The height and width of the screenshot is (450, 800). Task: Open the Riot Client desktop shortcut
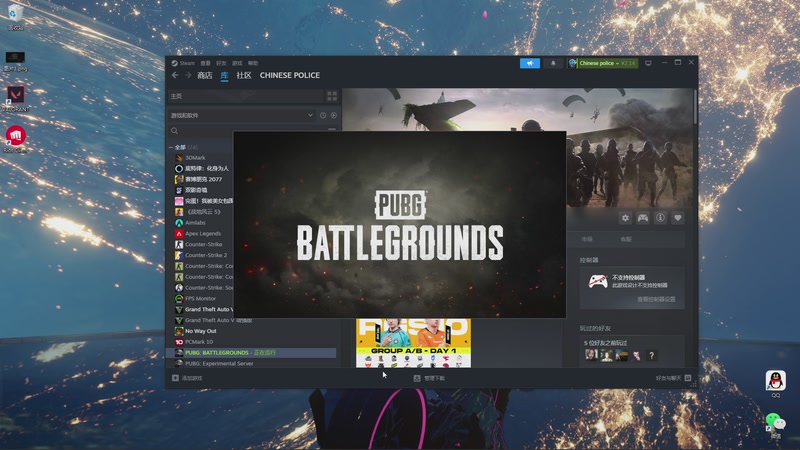15,139
